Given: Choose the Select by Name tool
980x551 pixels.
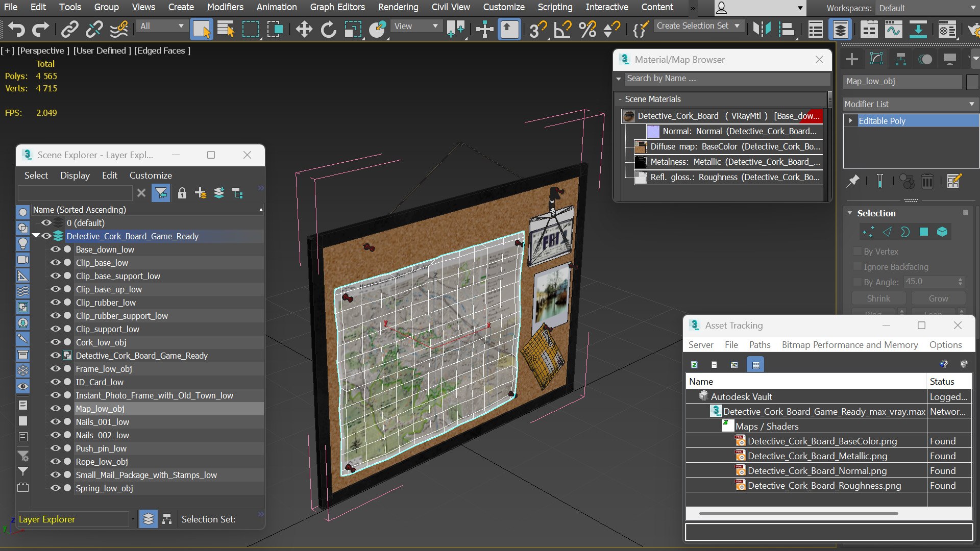Looking at the screenshot, I should (225, 29).
